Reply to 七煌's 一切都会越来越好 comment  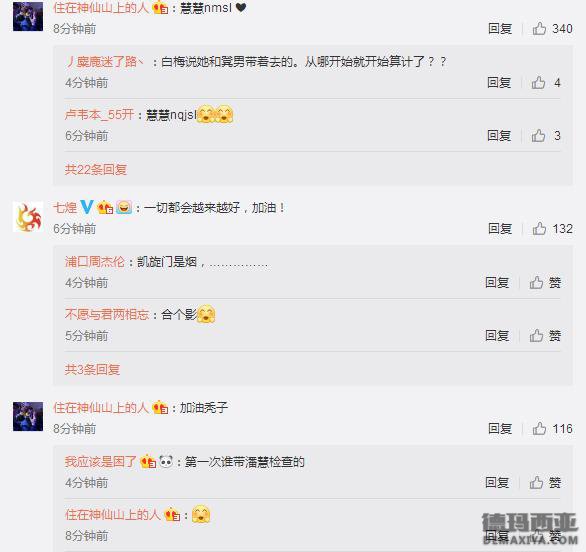click(x=500, y=229)
